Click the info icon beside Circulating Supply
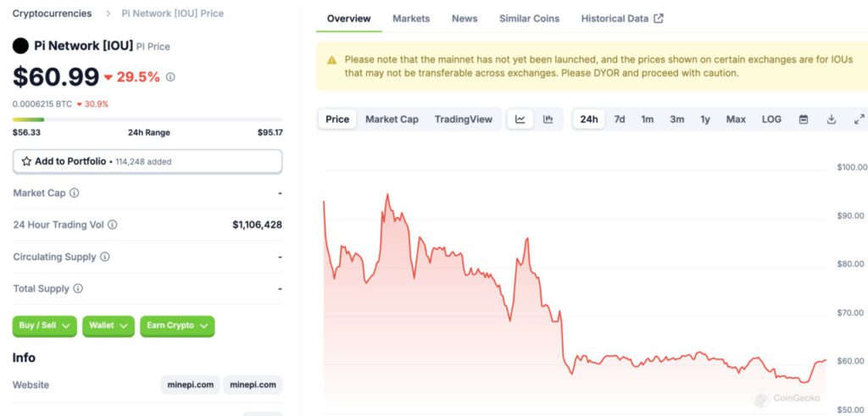 coord(104,257)
